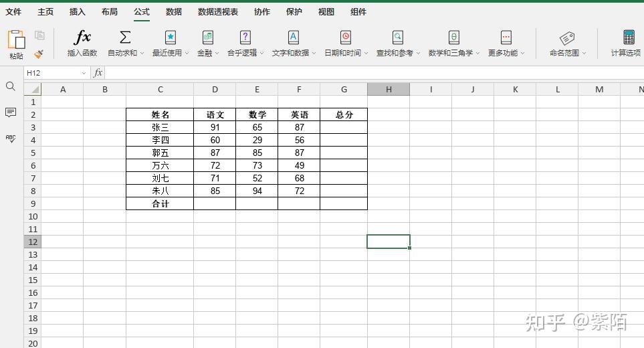
Task: Select column C header
Action: click(x=160, y=89)
